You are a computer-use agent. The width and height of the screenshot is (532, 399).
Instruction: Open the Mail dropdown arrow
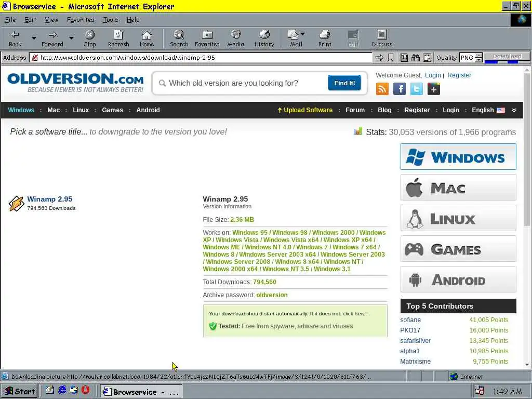pos(303,34)
